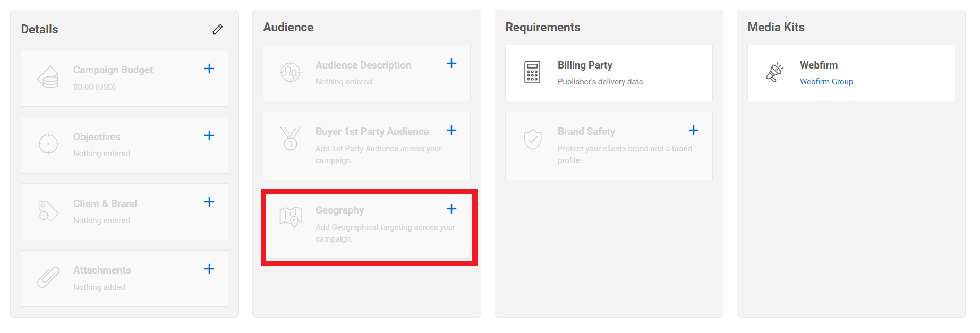The image size is (980, 333).
Task: Click the Geography map pin icon
Action: coord(291,217)
